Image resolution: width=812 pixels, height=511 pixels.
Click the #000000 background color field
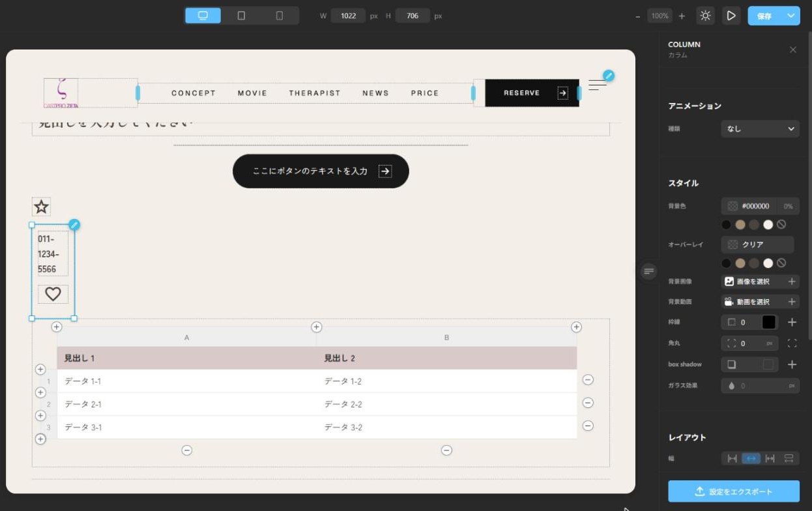pos(760,206)
